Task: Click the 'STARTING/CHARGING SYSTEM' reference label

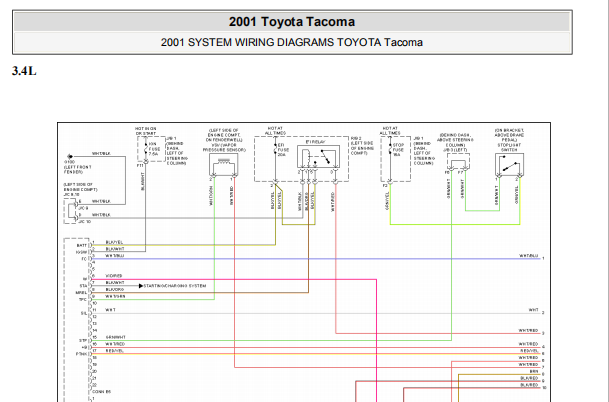Action: [x=175, y=286]
